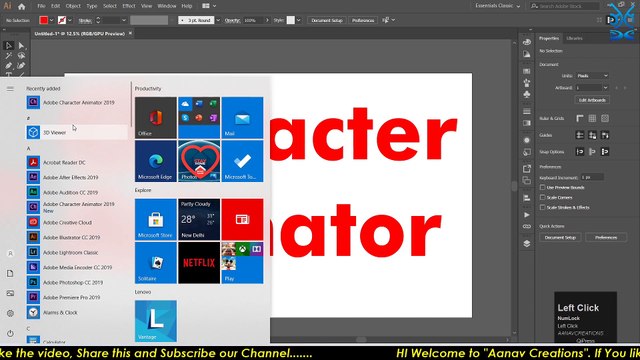Open the Microsoft Store tile
Viewport: 640px width, 360px height.
(x=156, y=219)
